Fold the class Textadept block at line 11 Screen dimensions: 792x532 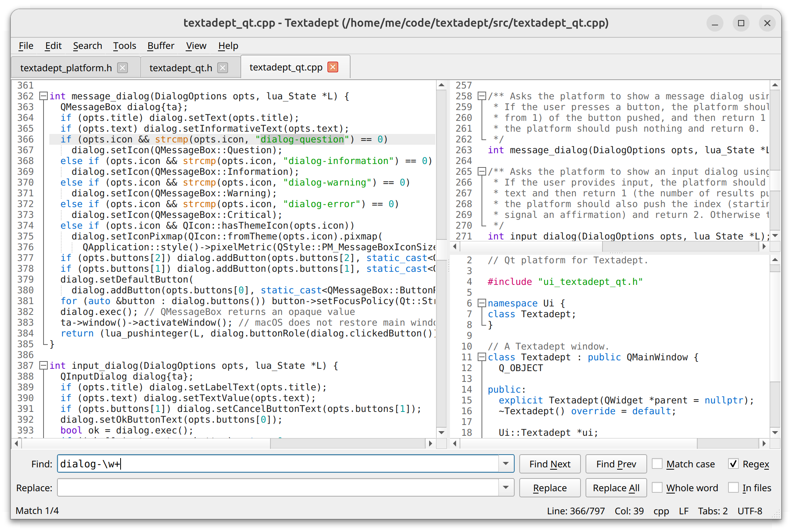click(482, 357)
